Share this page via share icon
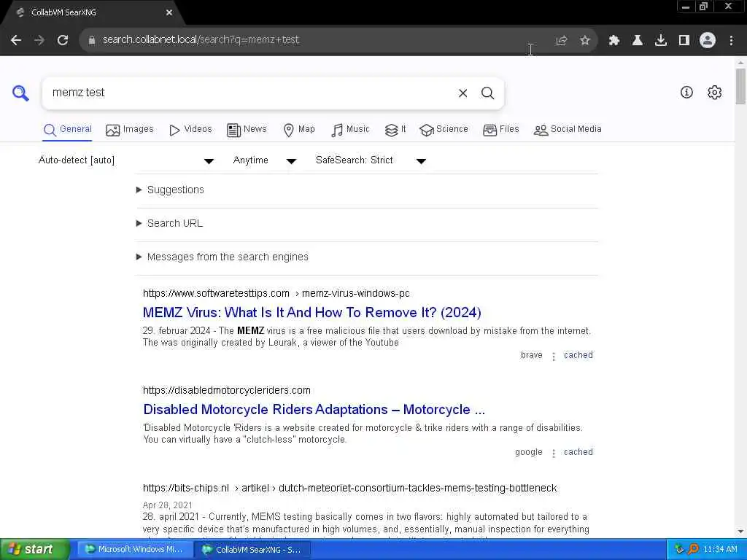Viewport: 747px width, 560px height. (x=561, y=41)
